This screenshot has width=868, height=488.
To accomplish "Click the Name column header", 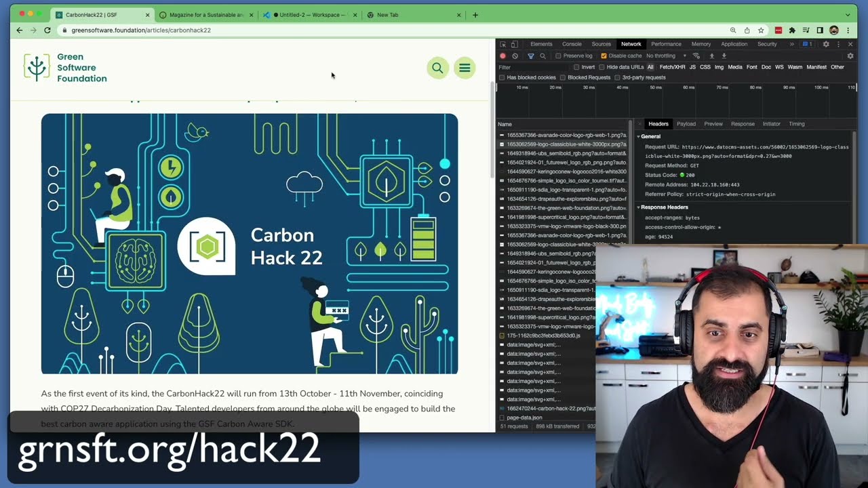I will (563, 124).
